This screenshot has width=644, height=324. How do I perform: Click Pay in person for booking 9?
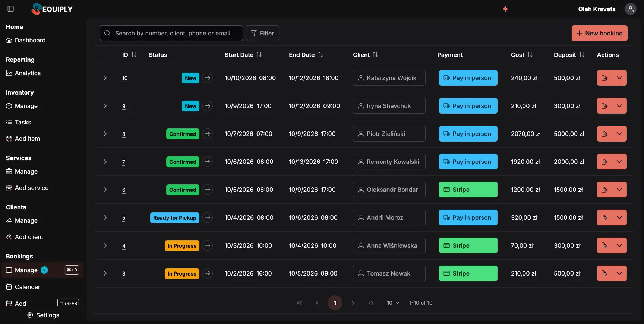click(468, 106)
